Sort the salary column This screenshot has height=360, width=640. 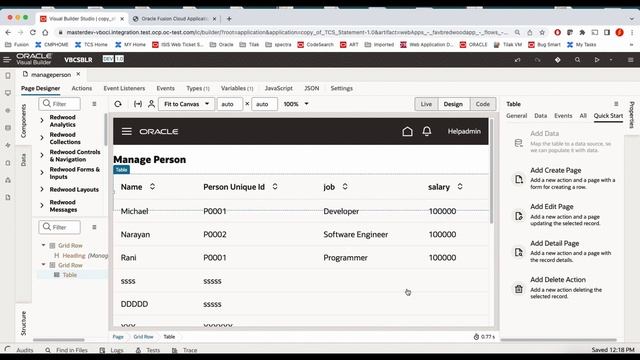coord(460,187)
